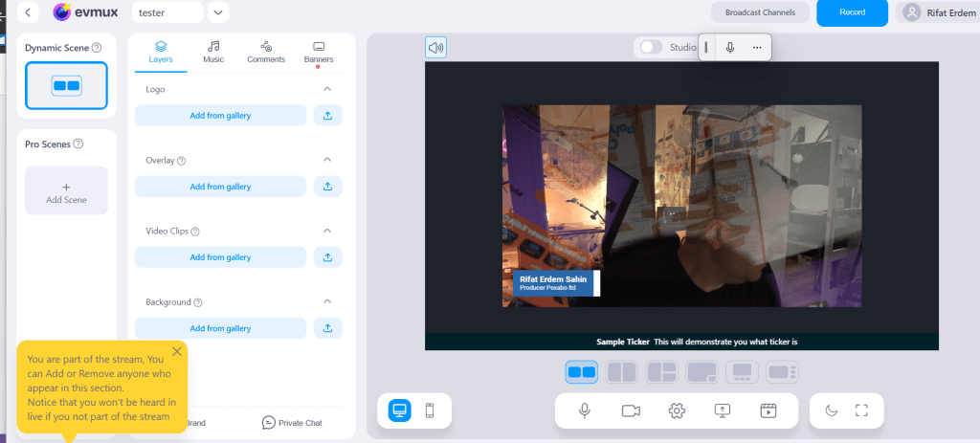Upload an overlay file

point(327,187)
